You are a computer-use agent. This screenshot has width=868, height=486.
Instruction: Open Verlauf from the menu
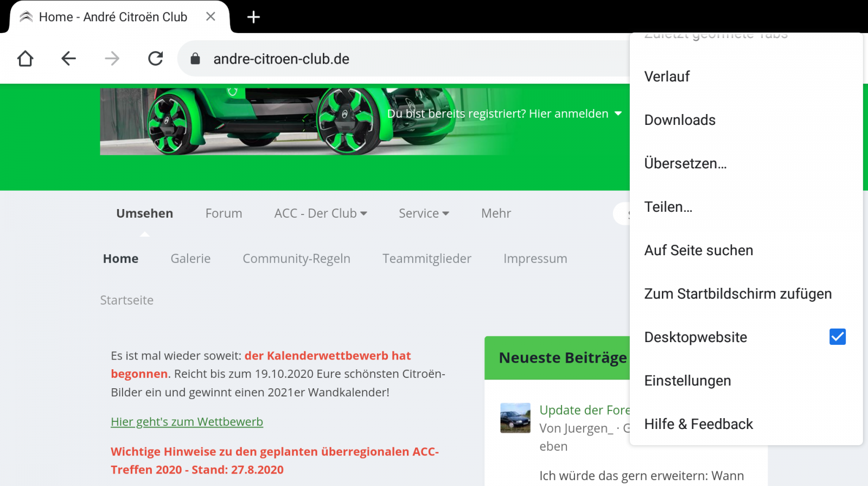pyautogui.click(x=746, y=77)
